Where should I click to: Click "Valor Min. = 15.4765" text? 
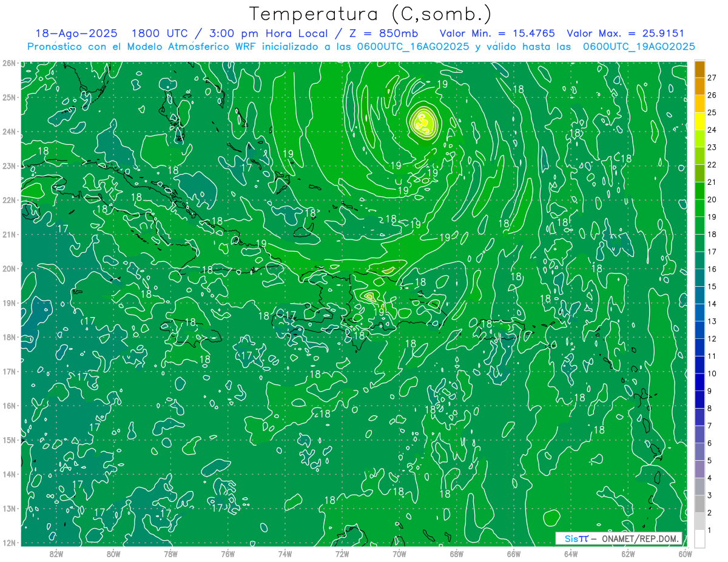pos(497,34)
